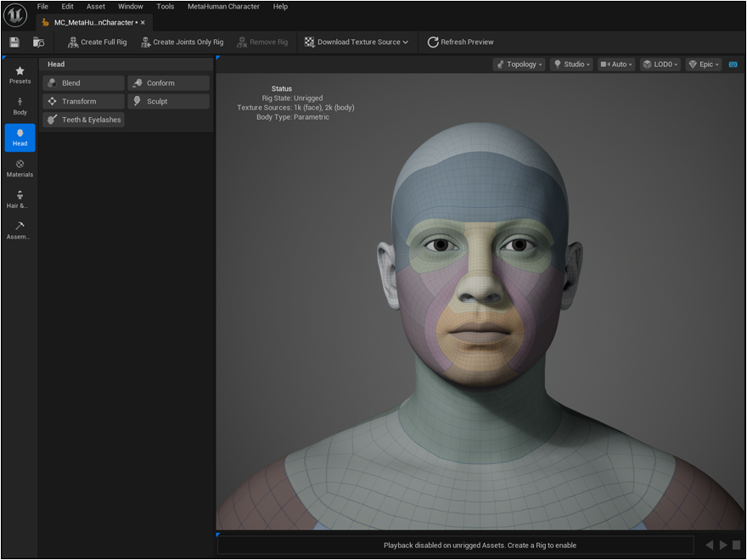Open the LOD0 level dropdown

tap(660, 64)
